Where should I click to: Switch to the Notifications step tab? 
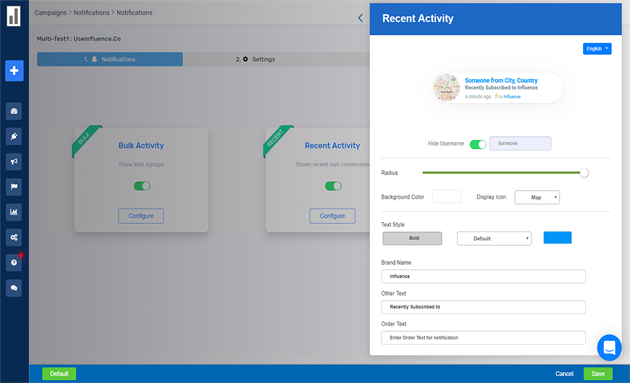pyautogui.click(x=110, y=59)
